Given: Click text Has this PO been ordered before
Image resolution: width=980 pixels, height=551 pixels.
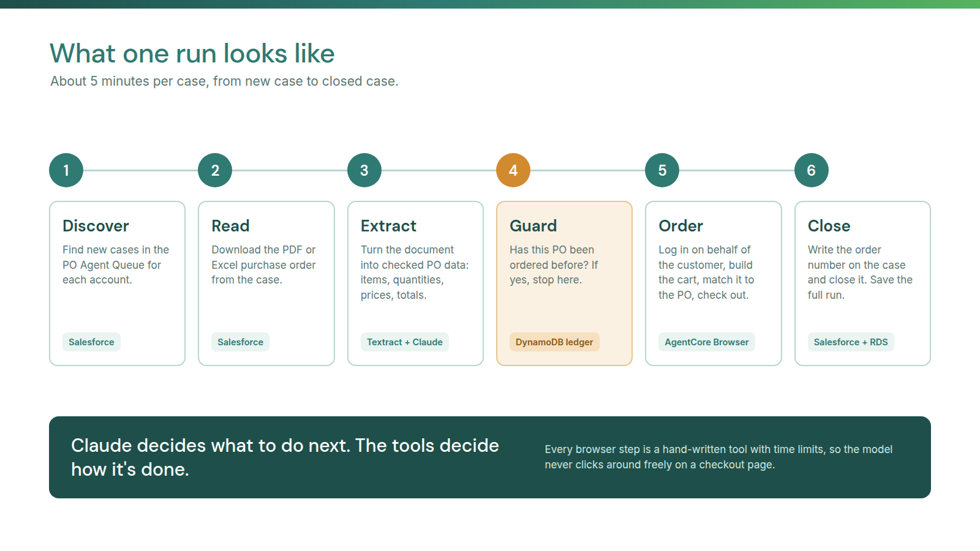Looking at the screenshot, I should pyautogui.click(x=554, y=264).
